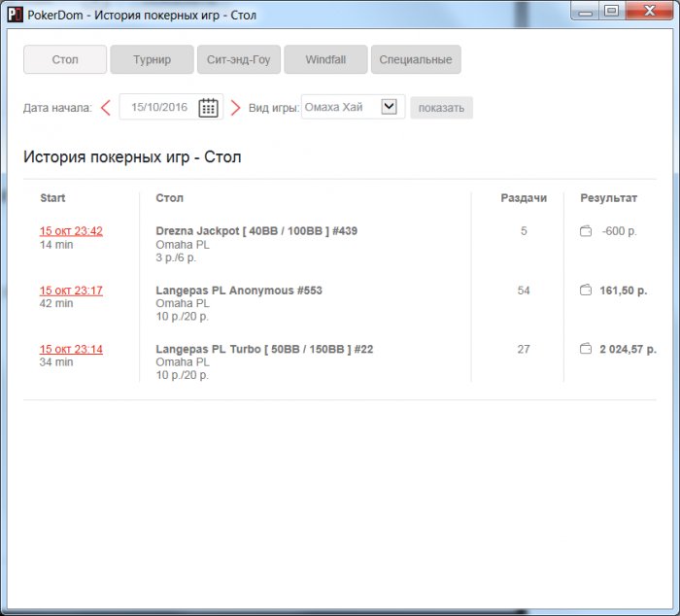Click the показать button
The height and width of the screenshot is (616, 680).
[x=441, y=108]
